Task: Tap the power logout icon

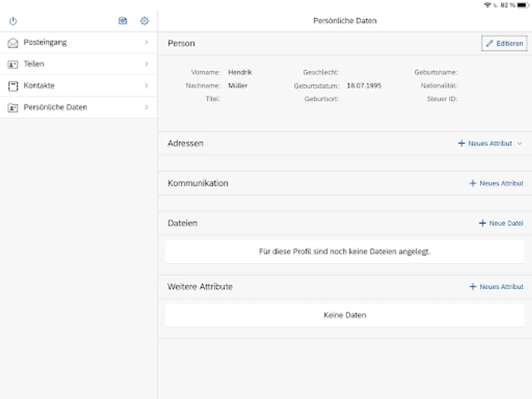Action: 13,21
